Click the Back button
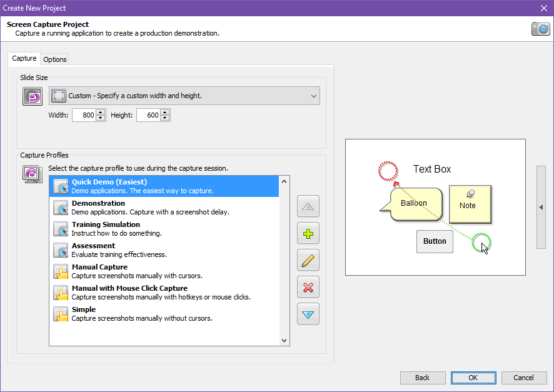The image size is (554, 392). point(423,378)
